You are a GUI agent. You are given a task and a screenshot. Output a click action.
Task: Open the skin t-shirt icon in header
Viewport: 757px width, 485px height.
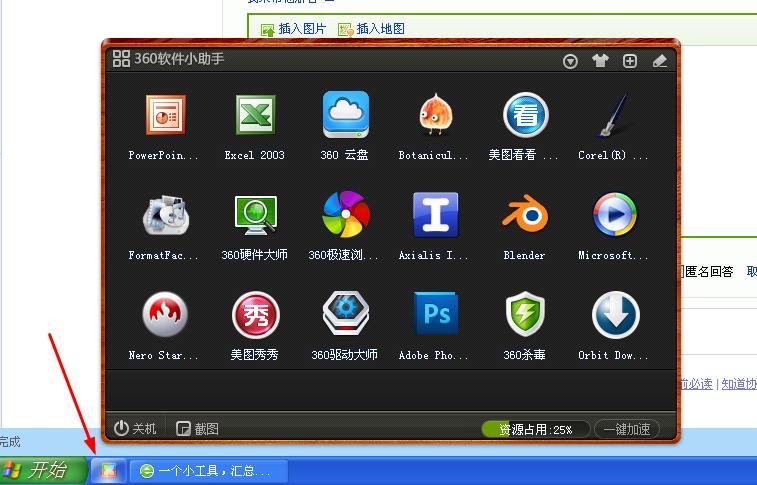coord(600,61)
